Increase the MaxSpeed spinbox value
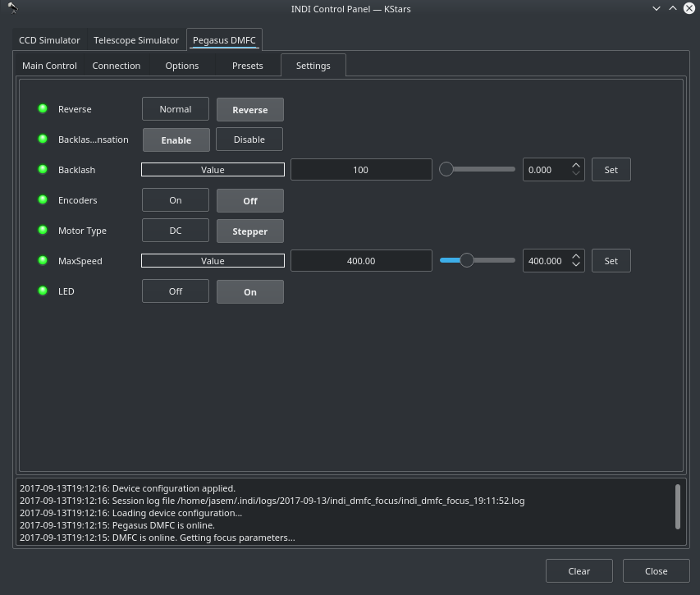The width and height of the screenshot is (700, 595). tap(576, 257)
